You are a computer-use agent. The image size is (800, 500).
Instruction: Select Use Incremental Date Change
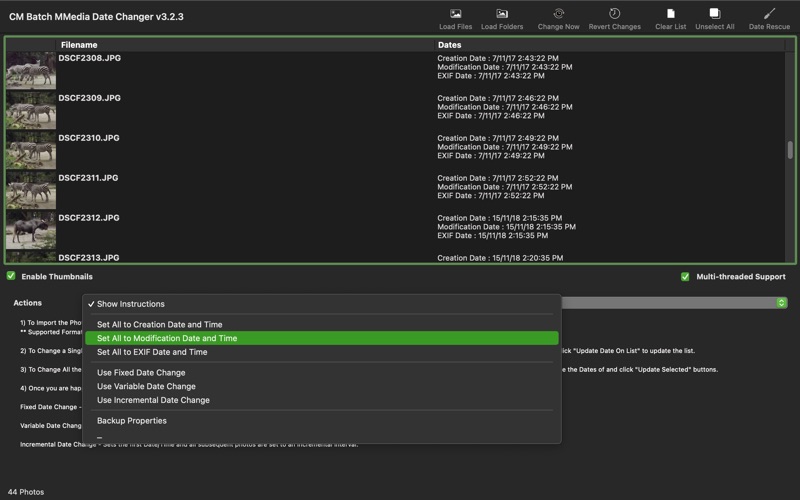click(x=321, y=400)
